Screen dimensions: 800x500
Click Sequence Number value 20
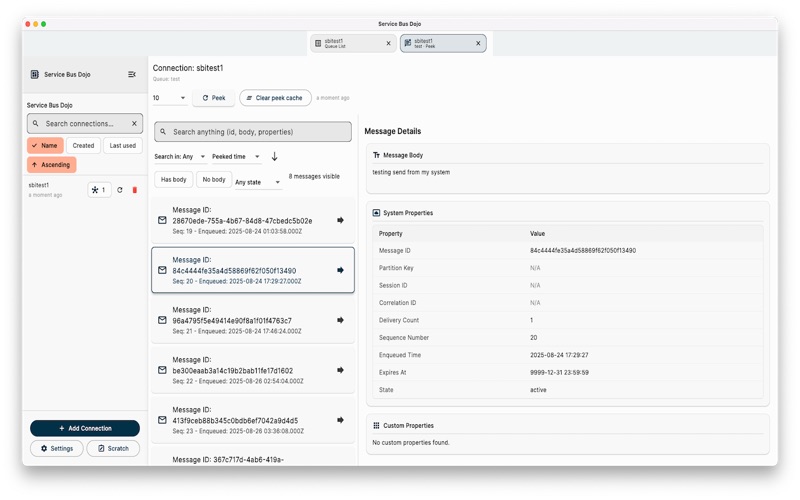click(534, 338)
